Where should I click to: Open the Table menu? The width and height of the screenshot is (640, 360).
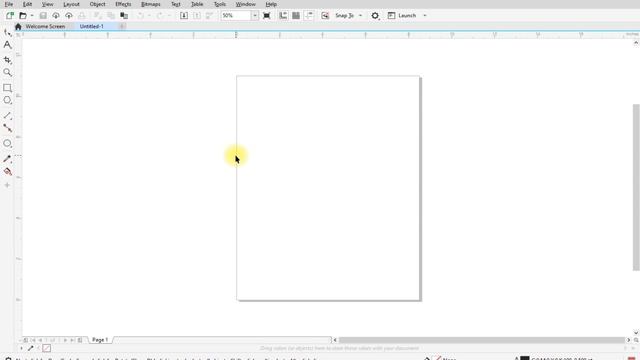[197, 4]
